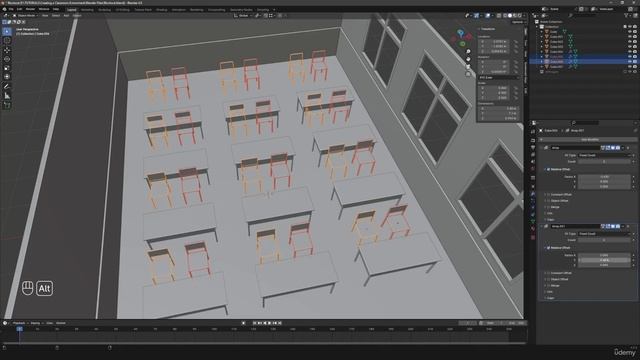The width and height of the screenshot is (640, 360).
Task: Open the Scene properties tab
Action: (533, 162)
